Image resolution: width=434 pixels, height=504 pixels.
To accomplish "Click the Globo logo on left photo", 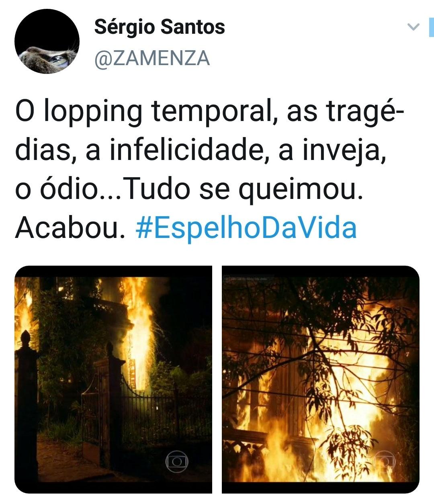I will click(x=177, y=462).
